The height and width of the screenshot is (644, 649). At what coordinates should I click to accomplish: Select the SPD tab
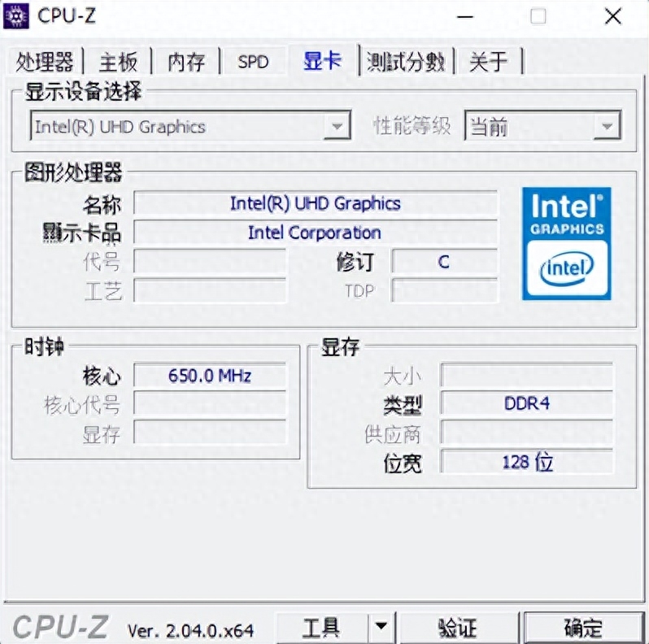coord(253,62)
